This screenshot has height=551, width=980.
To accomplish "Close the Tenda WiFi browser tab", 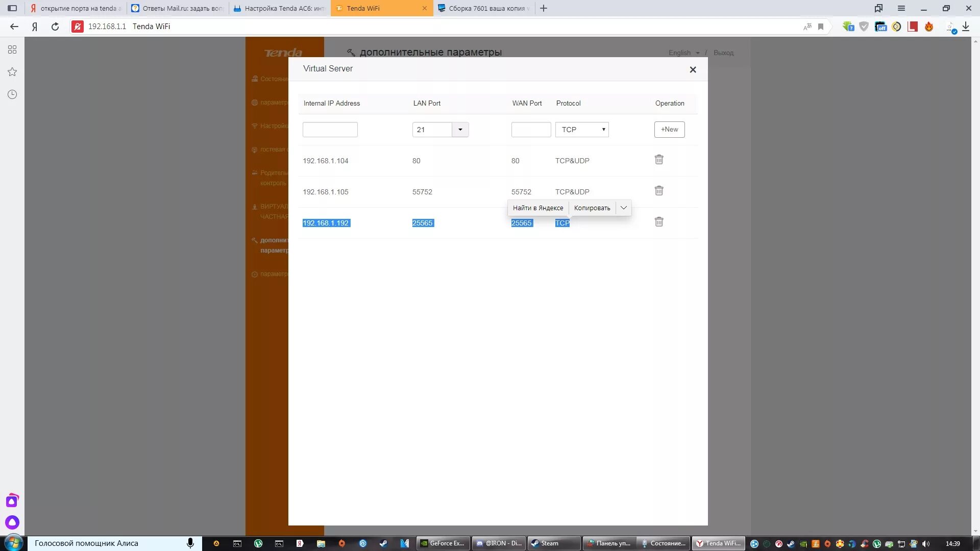I will [x=424, y=8].
